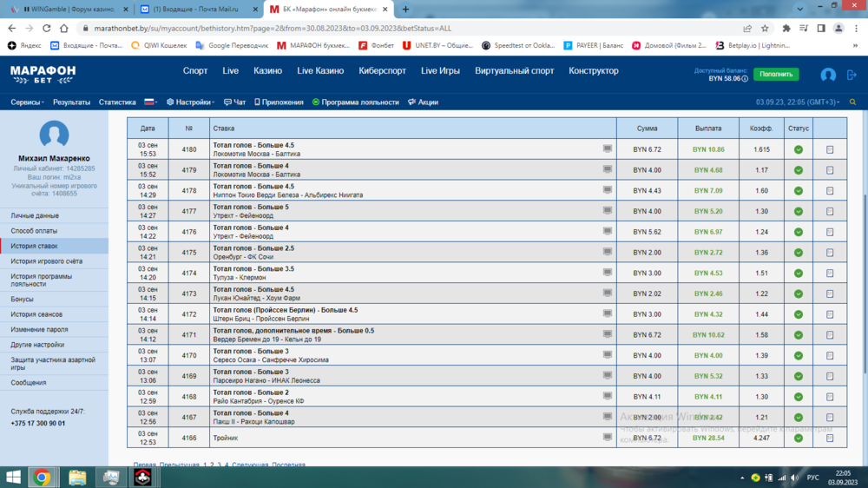Open details icon for bet 4171
Image resolution: width=868 pixels, height=488 pixels.
(x=830, y=335)
